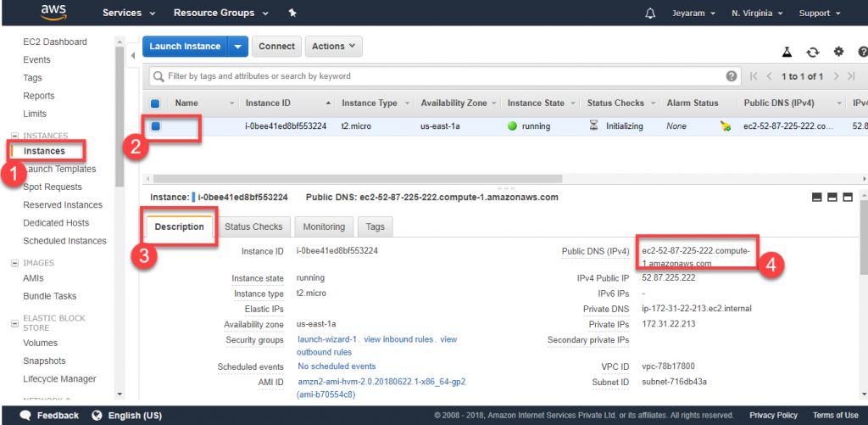Click the Feedback speech bubble icon
868x425 pixels.
click(x=25, y=415)
